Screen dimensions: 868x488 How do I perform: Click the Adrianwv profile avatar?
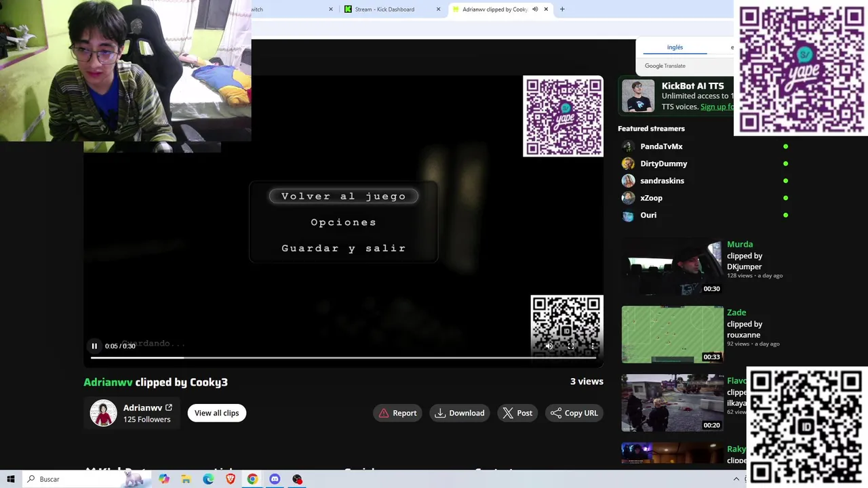pos(104,413)
